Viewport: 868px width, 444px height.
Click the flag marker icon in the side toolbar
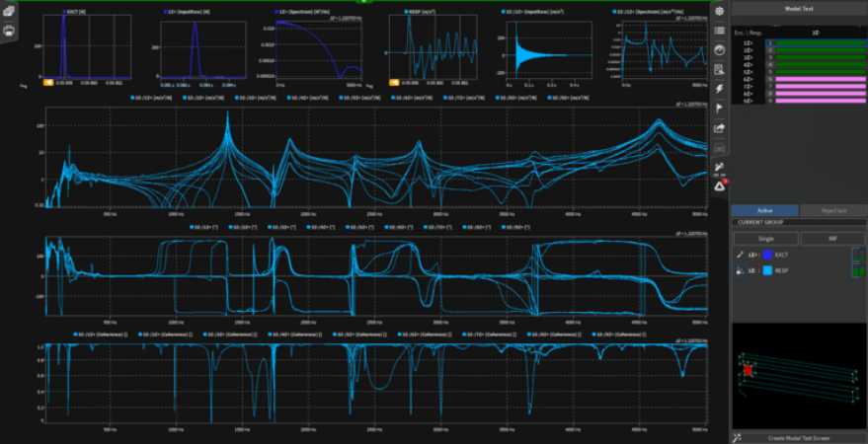[x=719, y=109]
